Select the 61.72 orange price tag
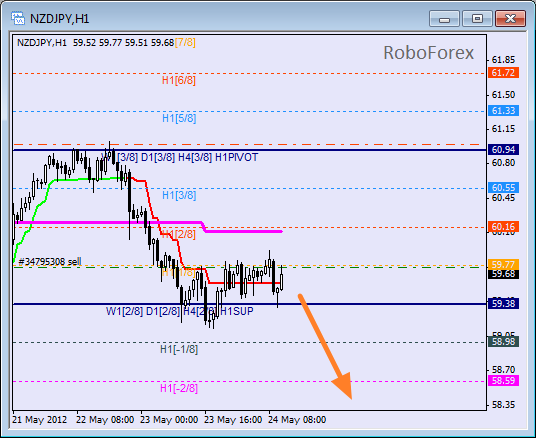The image size is (536, 438). [x=504, y=73]
